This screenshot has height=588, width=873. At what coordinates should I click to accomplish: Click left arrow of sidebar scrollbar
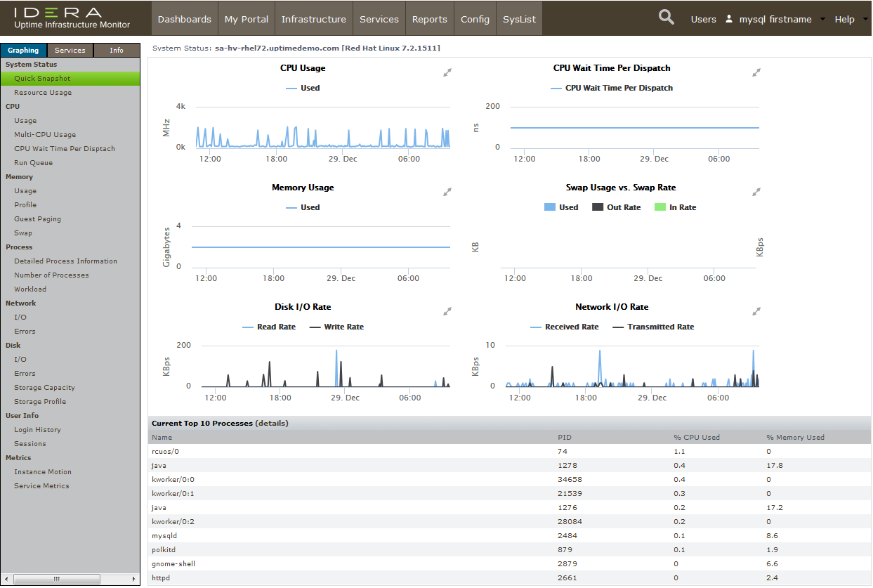[7, 579]
